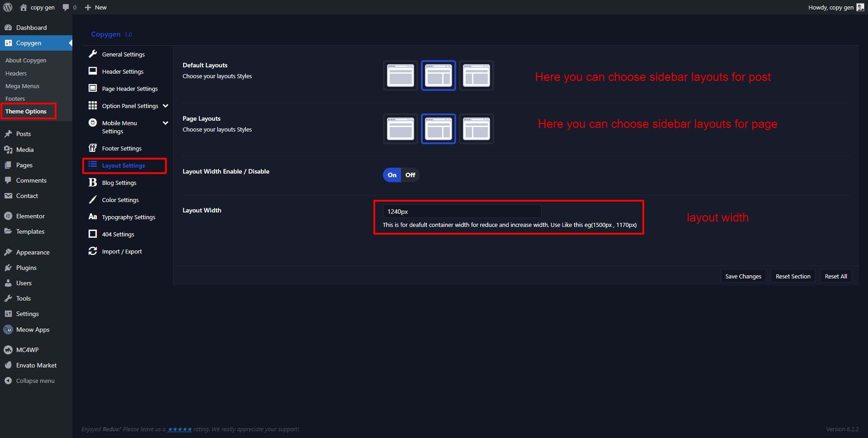Viewport: 868px width, 438px height.
Task: Click the Appearance paintbrush icon
Action: (8, 252)
